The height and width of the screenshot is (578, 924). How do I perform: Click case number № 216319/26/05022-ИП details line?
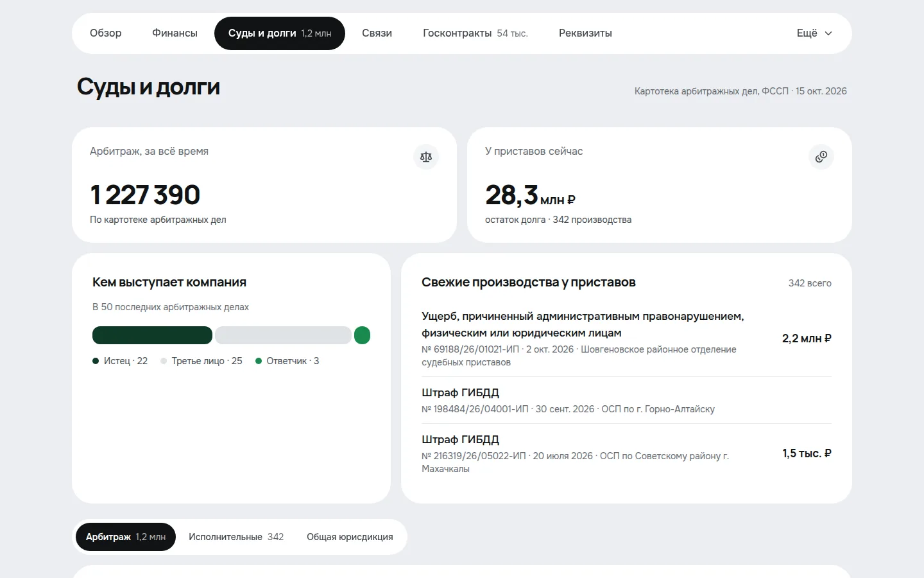coord(575,462)
